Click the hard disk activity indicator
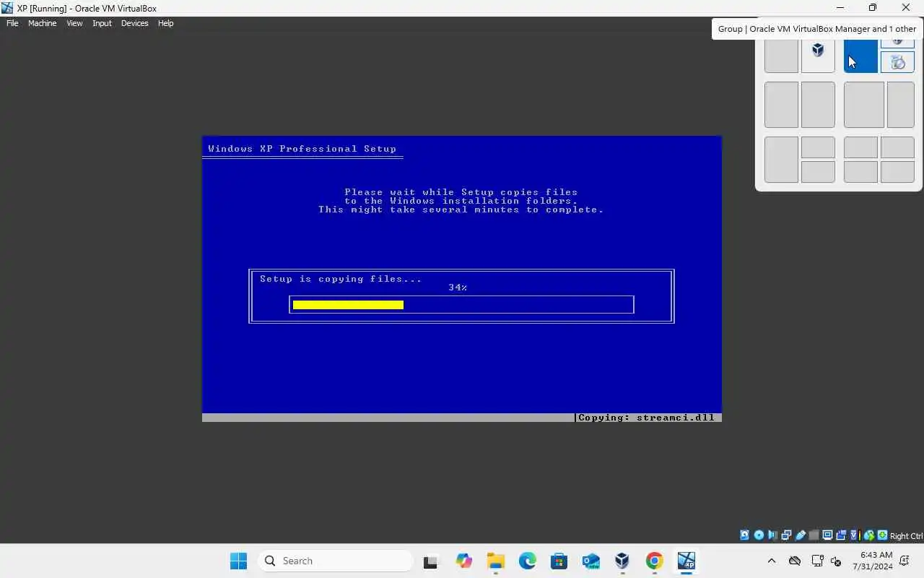The height and width of the screenshot is (578, 924). [x=744, y=535]
